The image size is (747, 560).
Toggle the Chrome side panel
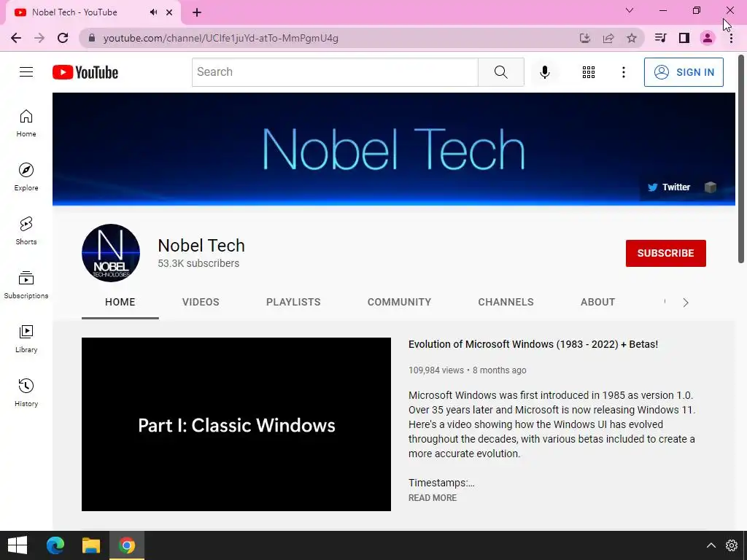point(684,38)
